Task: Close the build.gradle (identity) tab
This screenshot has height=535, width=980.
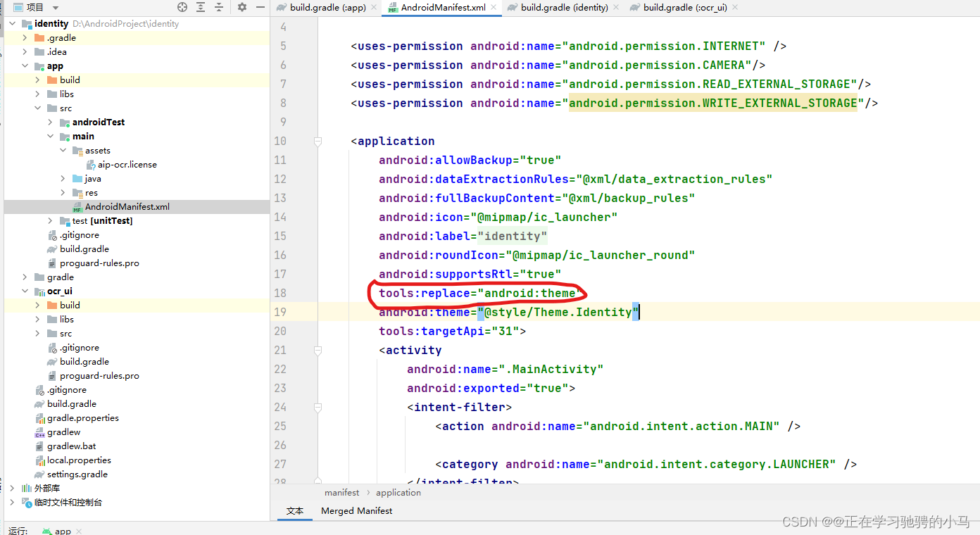Action: point(616,8)
